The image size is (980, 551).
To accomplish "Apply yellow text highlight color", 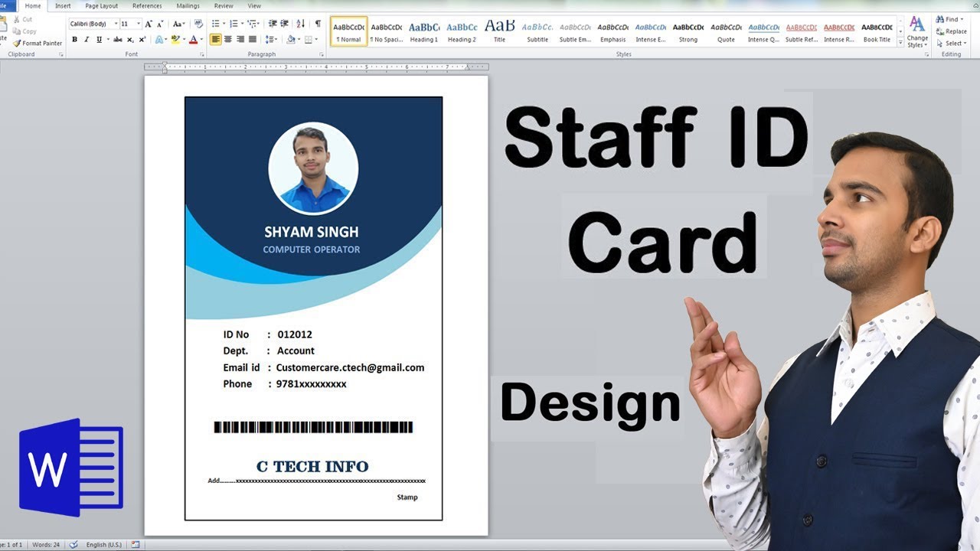I will [x=175, y=39].
